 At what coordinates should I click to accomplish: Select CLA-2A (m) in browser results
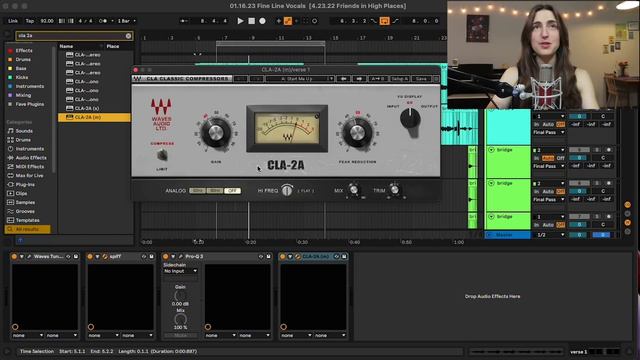[94, 117]
